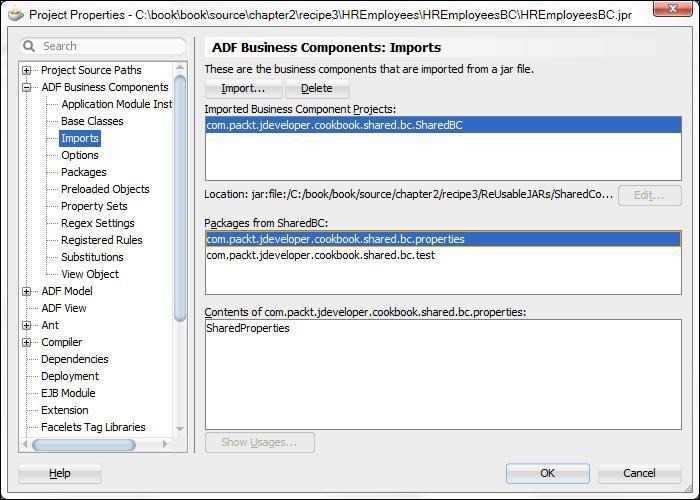Click the tree's horizontal scrollbar thumb

point(83,444)
